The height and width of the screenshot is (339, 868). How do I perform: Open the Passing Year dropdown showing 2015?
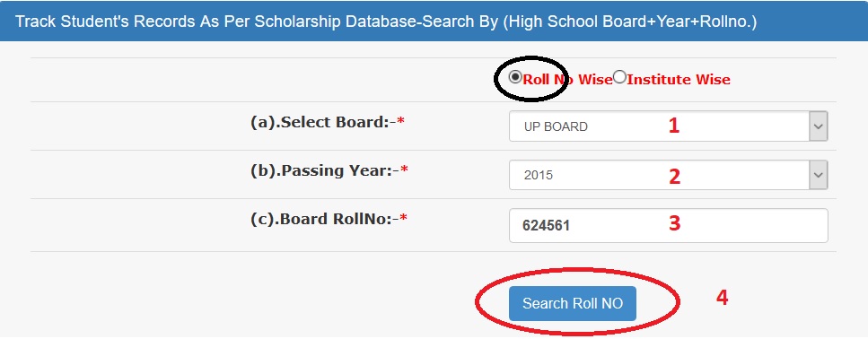pos(668,175)
